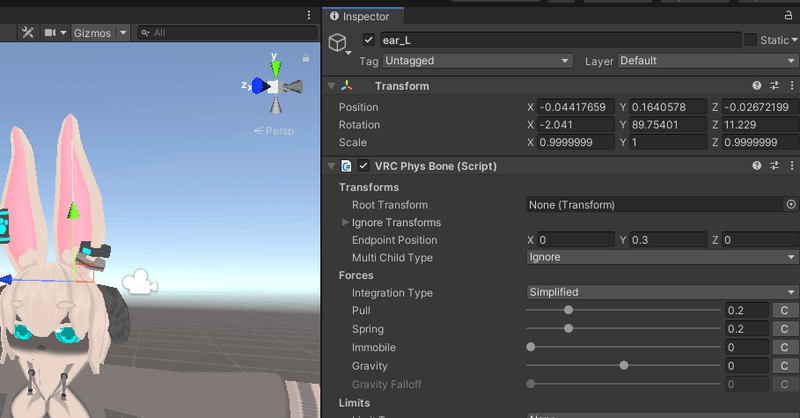
Task: Toggle the Persp projection label
Action: point(274,131)
